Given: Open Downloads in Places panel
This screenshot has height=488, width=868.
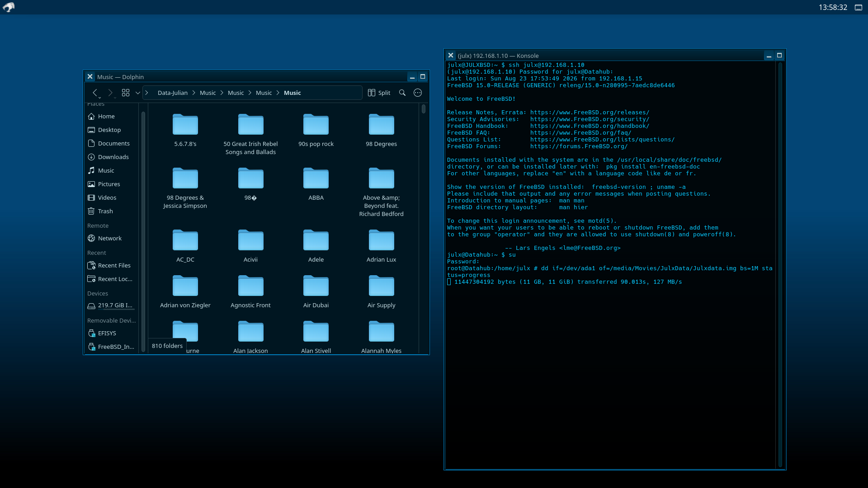Looking at the screenshot, I should point(111,157).
